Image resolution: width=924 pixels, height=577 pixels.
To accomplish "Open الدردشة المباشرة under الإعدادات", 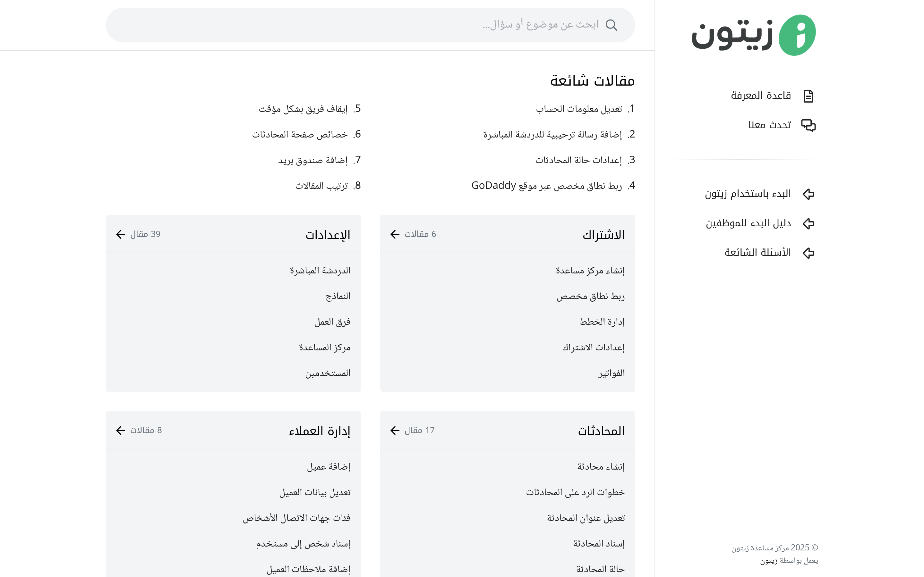I will click(320, 271).
